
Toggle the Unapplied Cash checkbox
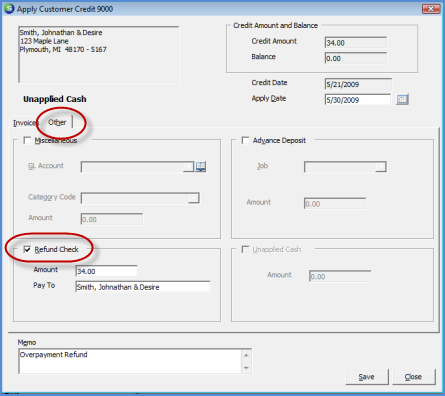(x=245, y=249)
